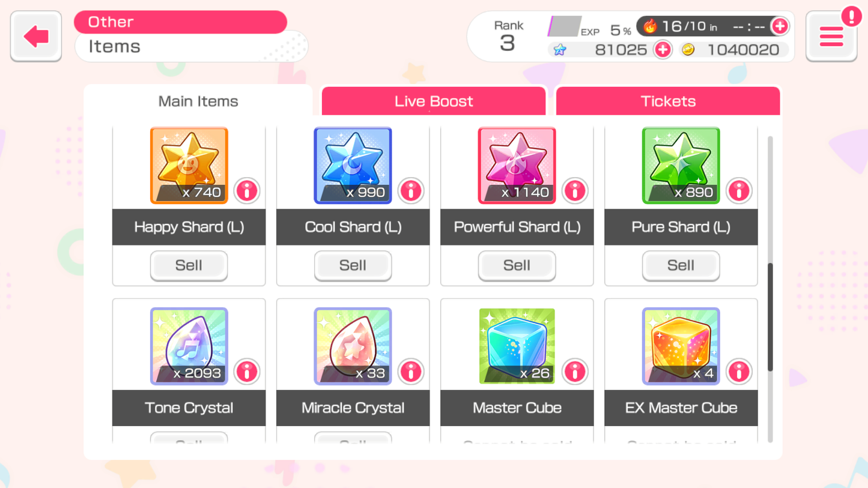Show info for Powerful Shard (L)
The width and height of the screenshot is (868, 488).
click(575, 191)
